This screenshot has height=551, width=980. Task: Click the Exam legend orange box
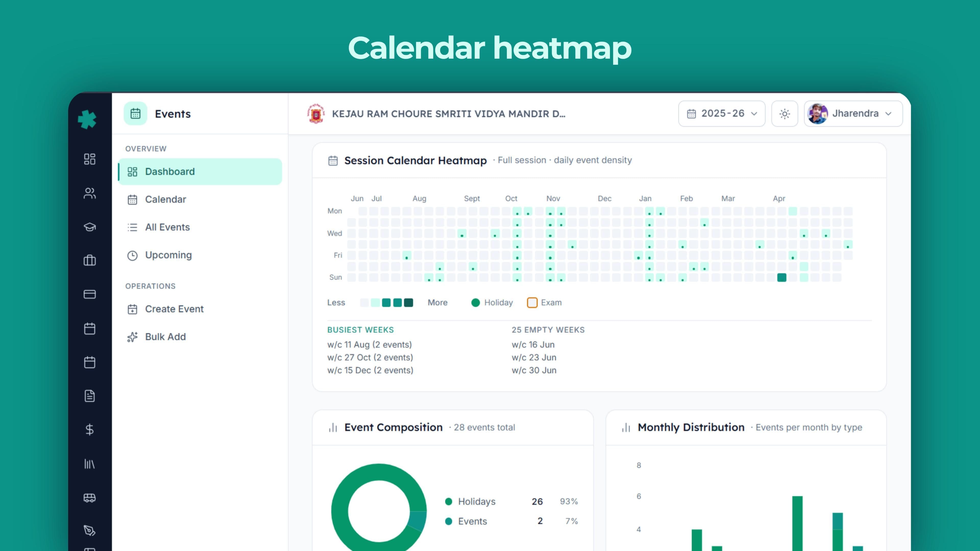coord(532,303)
